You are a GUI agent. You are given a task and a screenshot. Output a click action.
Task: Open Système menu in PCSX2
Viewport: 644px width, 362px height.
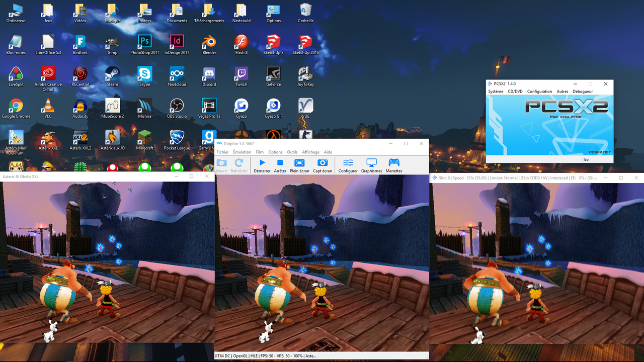(496, 92)
